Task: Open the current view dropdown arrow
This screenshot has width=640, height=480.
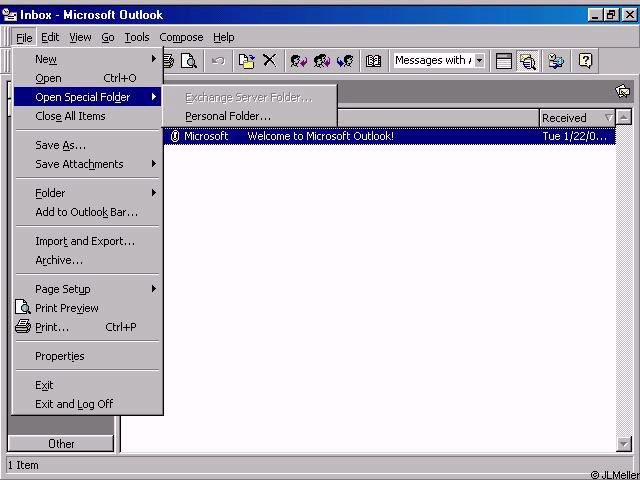Action: [480, 60]
